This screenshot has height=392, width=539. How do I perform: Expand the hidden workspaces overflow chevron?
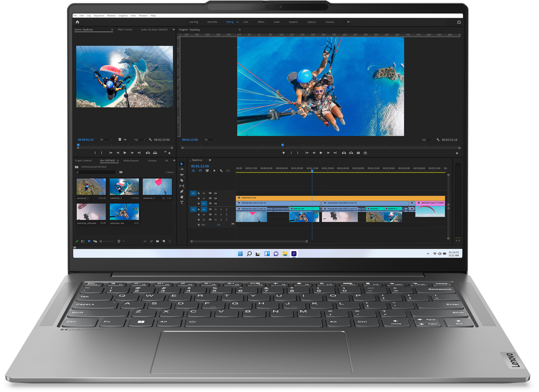[348, 22]
